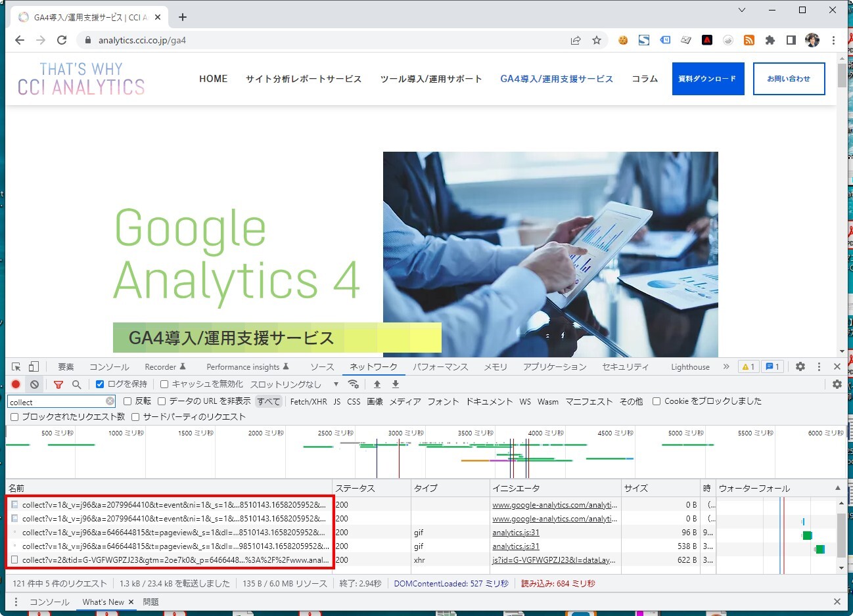Stop recording the network log
The width and height of the screenshot is (853, 616).
[x=16, y=384]
